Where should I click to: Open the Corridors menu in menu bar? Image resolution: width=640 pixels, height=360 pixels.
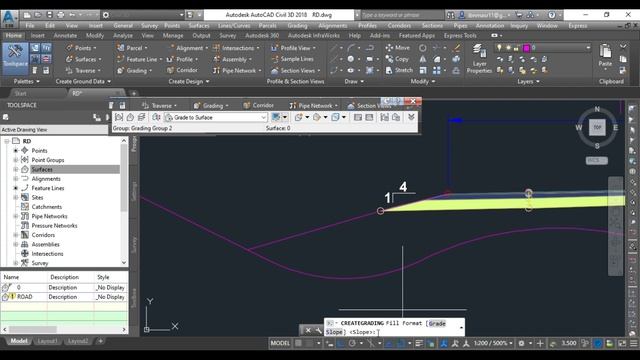click(399, 26)
